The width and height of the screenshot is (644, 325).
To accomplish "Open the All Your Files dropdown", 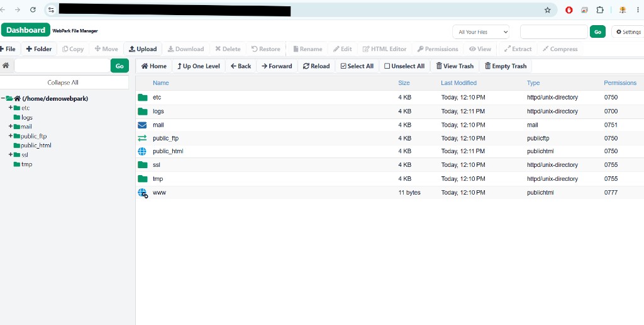I will pos(480,31).
